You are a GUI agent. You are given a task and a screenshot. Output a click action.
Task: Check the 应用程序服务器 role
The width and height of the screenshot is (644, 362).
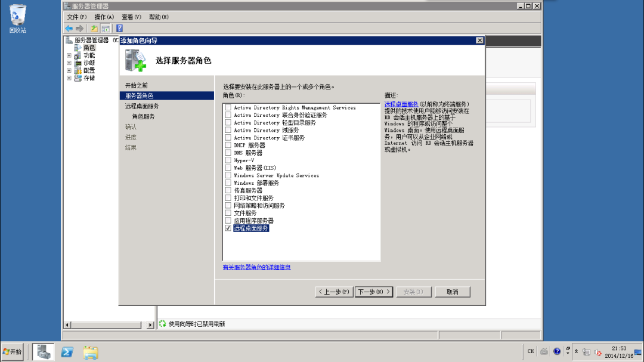coord(228,220)
